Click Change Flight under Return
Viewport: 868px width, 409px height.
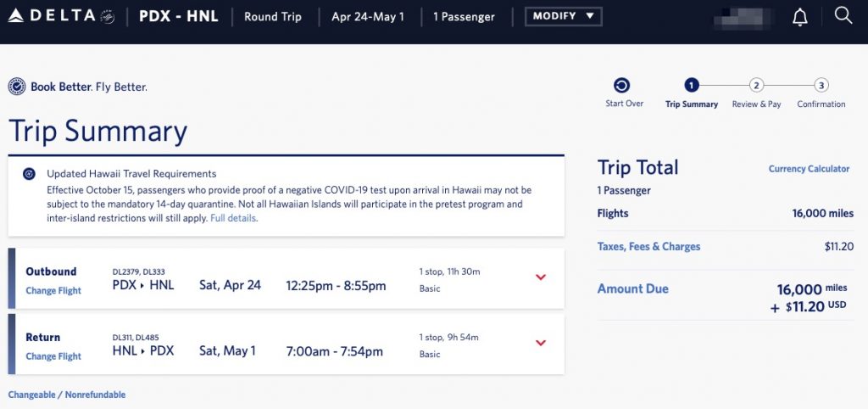coord(53,356)
